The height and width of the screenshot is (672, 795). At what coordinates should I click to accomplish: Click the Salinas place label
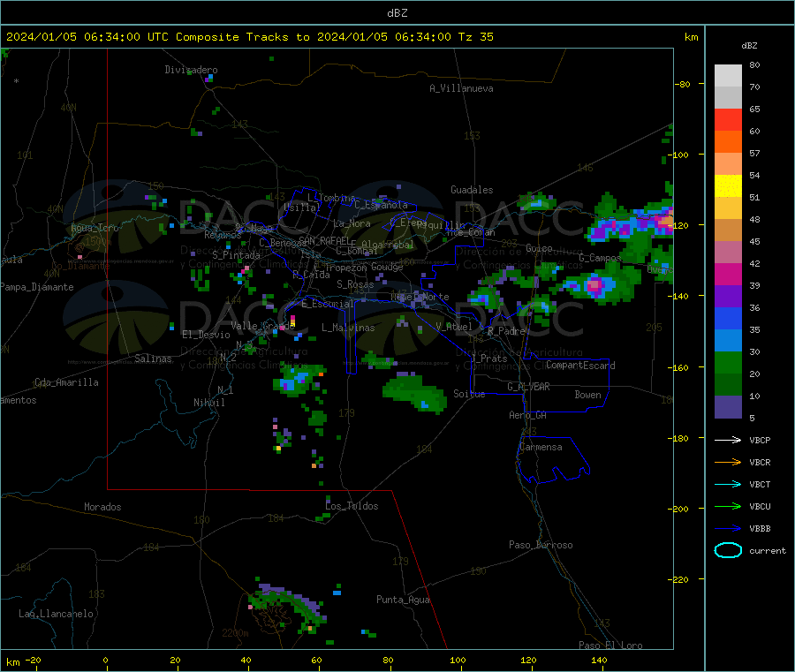(x=153, y=359)
